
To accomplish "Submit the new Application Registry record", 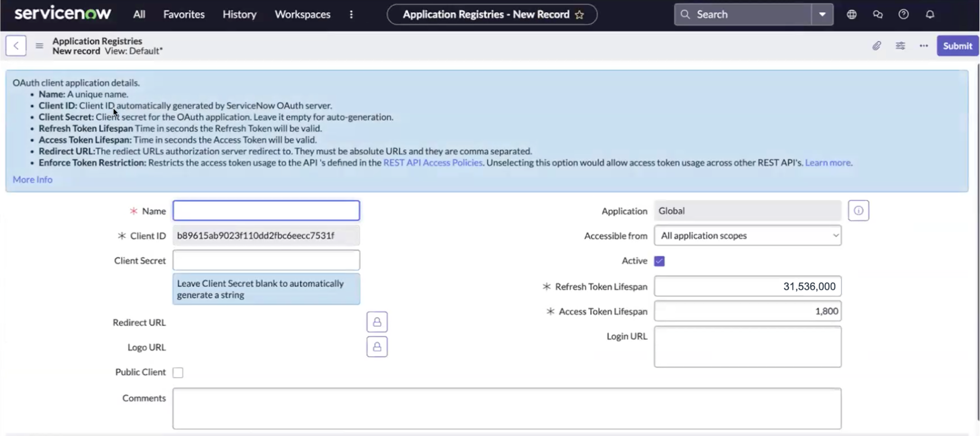I will tap(957, 46).
